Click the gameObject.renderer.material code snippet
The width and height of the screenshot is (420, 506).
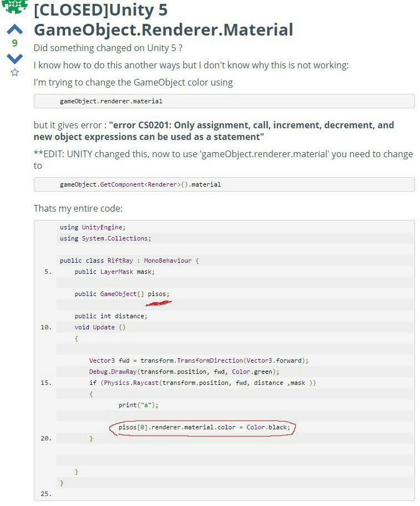click(x=111, y=101)
